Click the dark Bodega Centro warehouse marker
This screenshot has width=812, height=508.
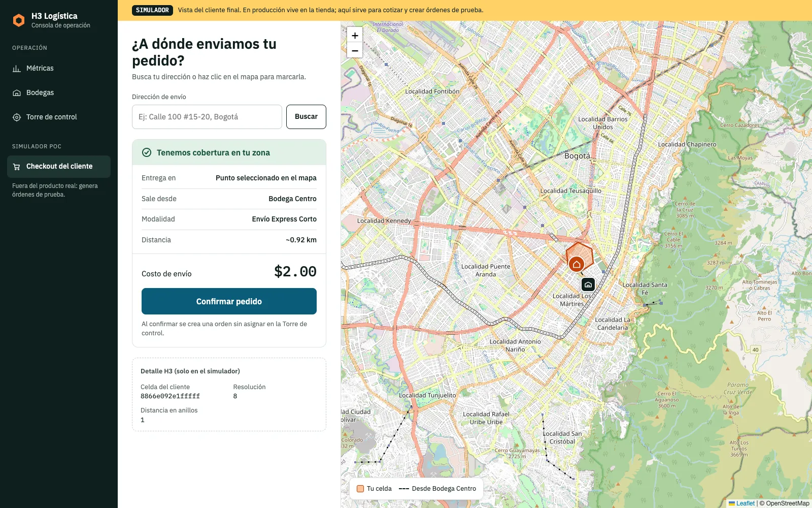click(x=588, y=284)
